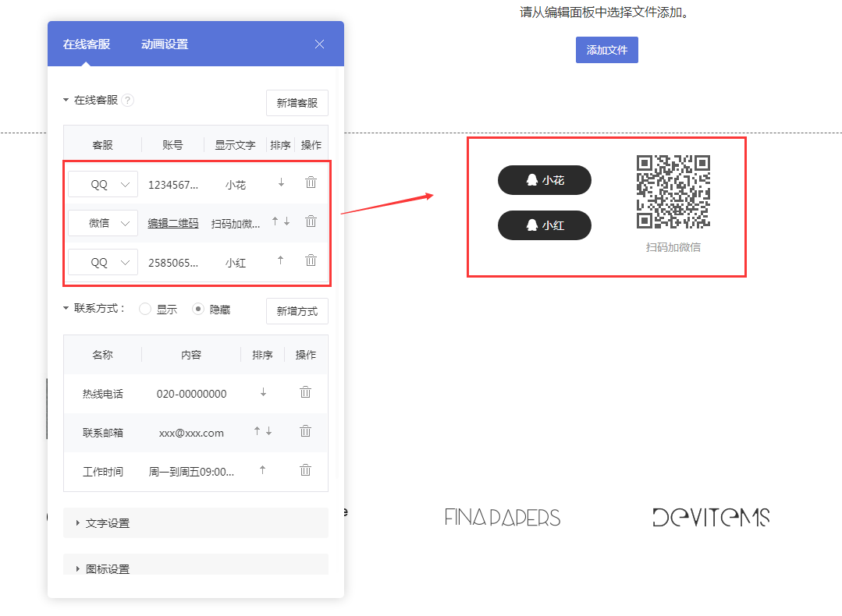This screenshot has width=842, height=616.
Task: Click the FINA PAPERS logo
Action: pos(502,517)
